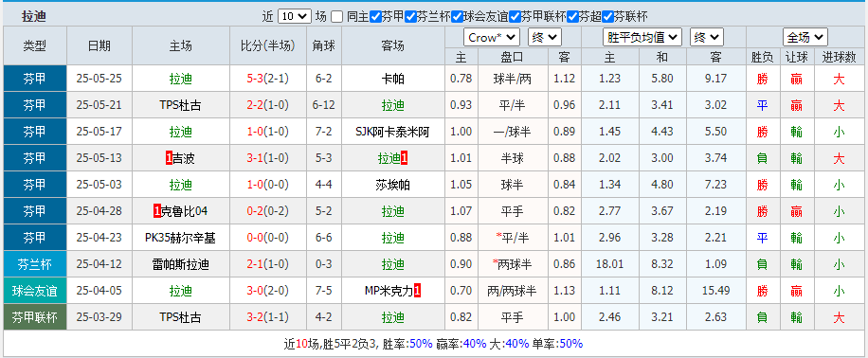Click the date 25-04-12
868x358 pixels.
pos(99,264)
